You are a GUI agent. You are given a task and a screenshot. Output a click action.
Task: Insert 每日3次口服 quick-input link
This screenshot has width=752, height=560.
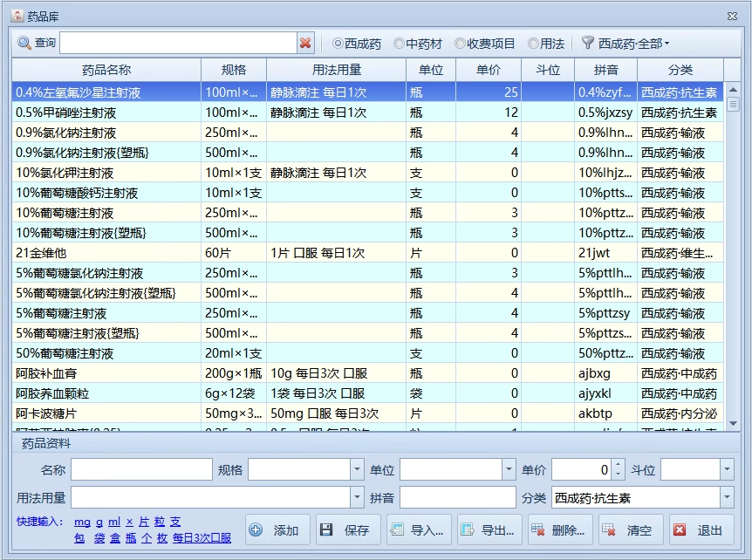pyautogui.click(x=202, y=538)
